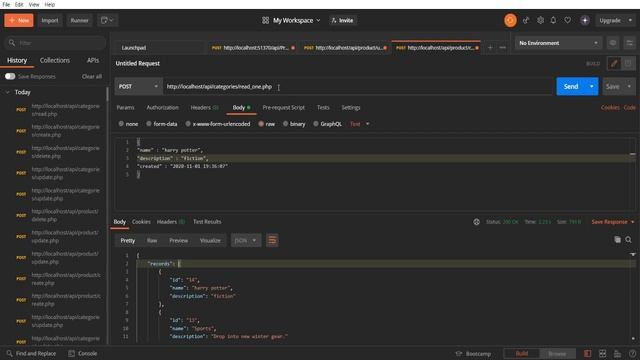Switch to the APIs sidebar tab

pos(93,60)
